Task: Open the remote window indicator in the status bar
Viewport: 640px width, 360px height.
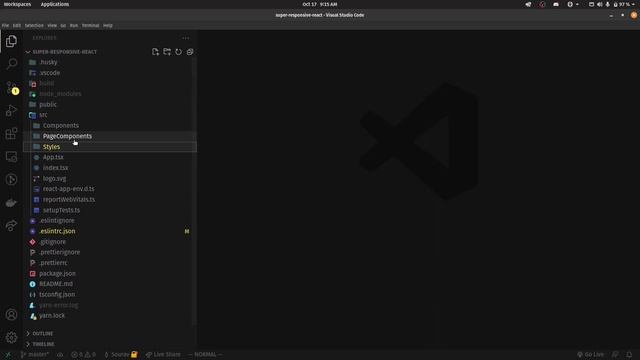Action: pyautogui.click(x=7, y=355)
